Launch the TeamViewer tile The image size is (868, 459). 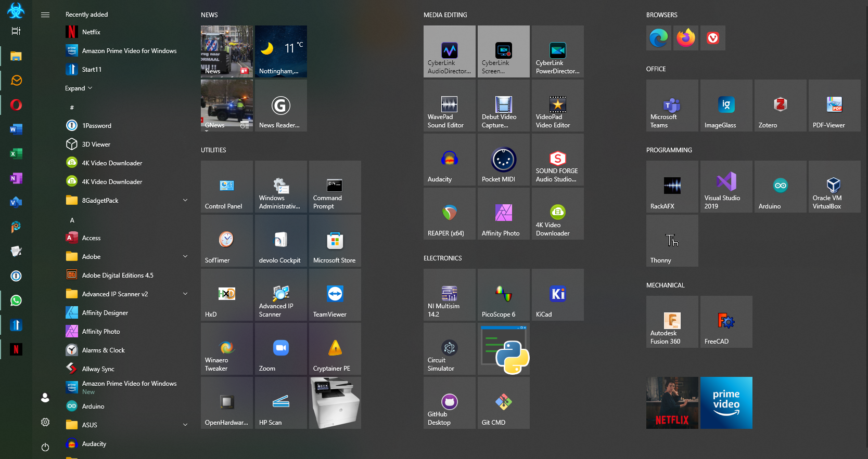pyautogui.click(x=335, y=295)
